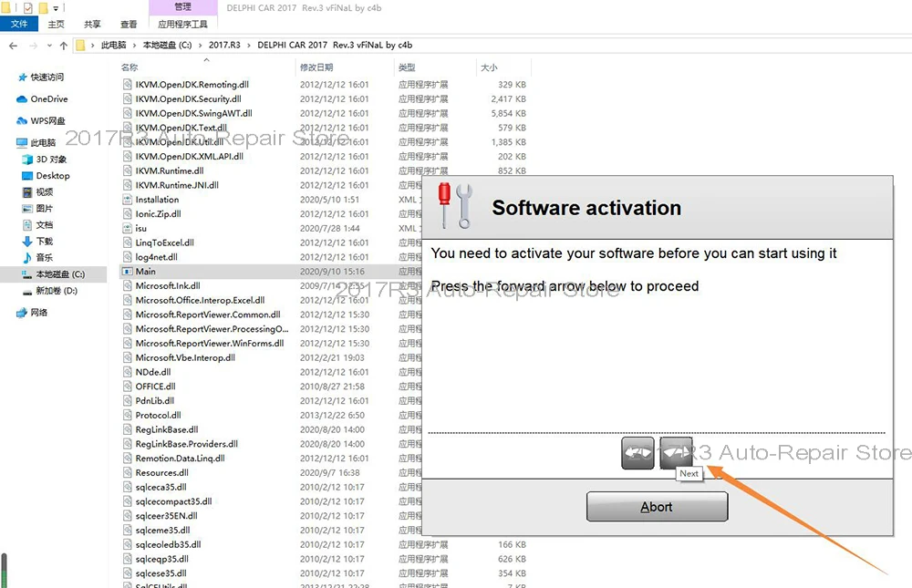Click the Next forward arrow button

click(x=677, y=452)
